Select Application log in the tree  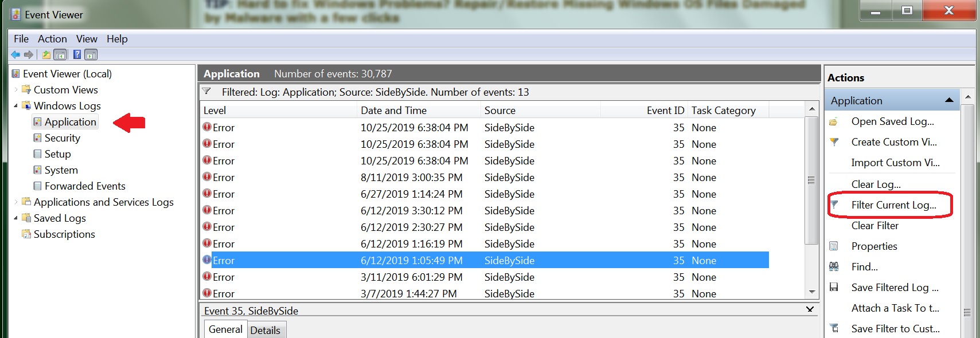coord(70,122)
